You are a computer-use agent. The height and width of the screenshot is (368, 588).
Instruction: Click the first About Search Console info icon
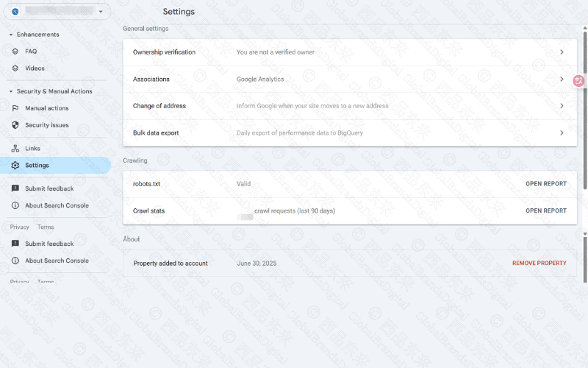pyautogui.click(x=15, y=205)
